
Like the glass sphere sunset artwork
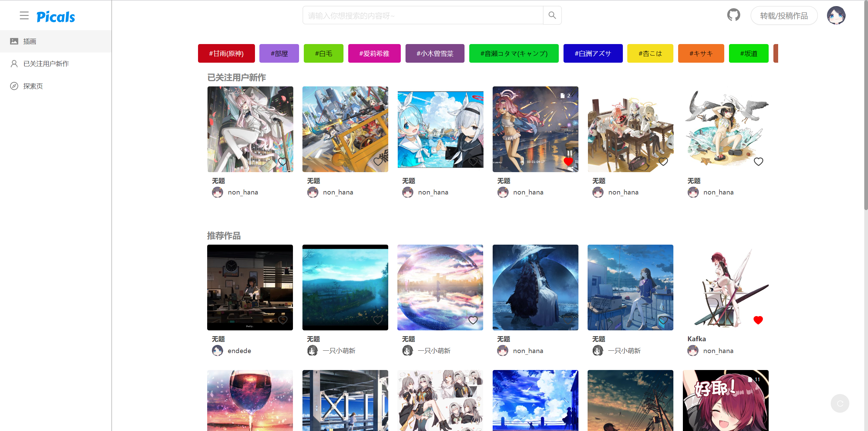(473, 320)
